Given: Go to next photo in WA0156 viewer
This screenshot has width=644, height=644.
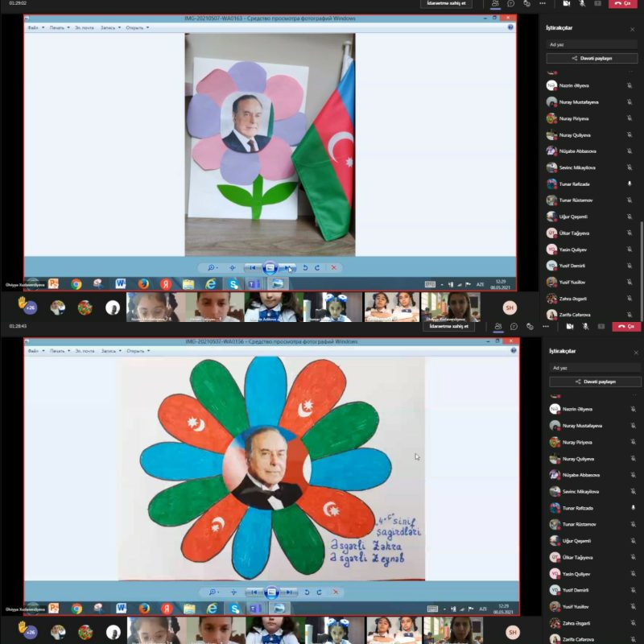Looking at the screenshot, I should point(289,592).
